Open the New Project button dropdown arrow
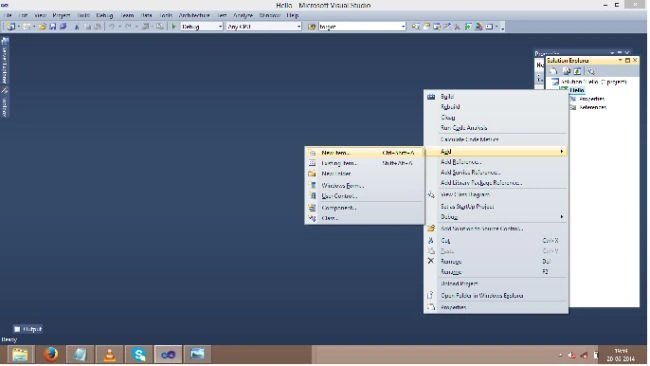This screenshot has height=366, width=650. [18, 27]
